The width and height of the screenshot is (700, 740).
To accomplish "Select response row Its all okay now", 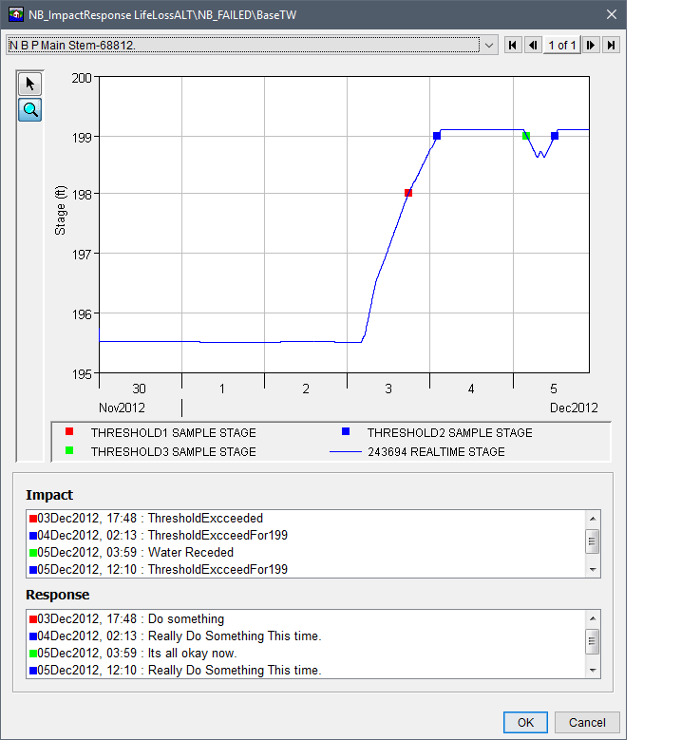I will (307, 654).
